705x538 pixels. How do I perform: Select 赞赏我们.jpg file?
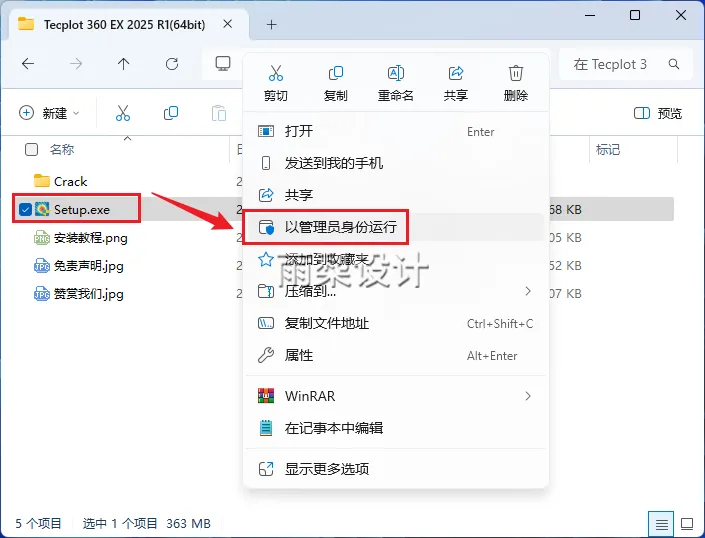(x=79, y=293)
